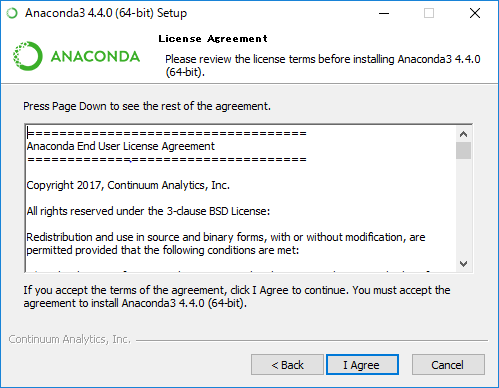The image size is (499, 388).
Task: Click the greyed-out maximize window button
Action: [429, 13]
